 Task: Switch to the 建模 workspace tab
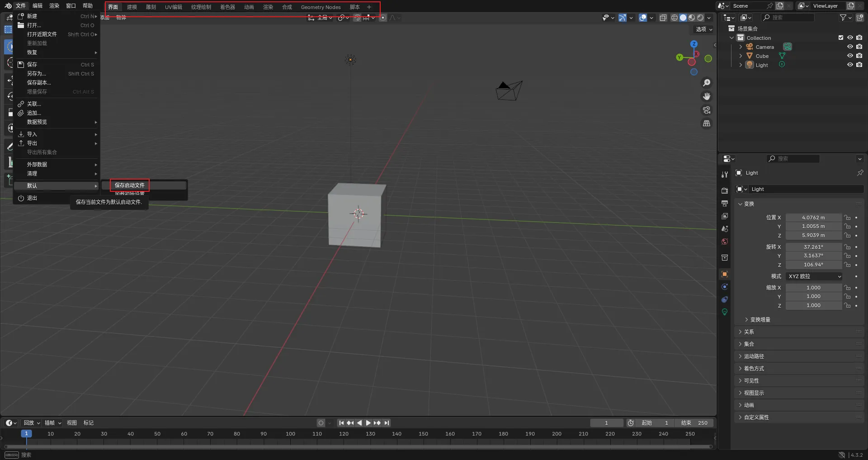(132, 7)
